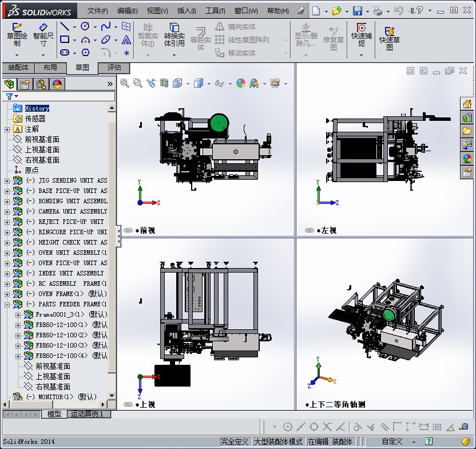Click the DisplayManager color sphere tab
This screenshot has width=476, height=449.
[57, 84]
